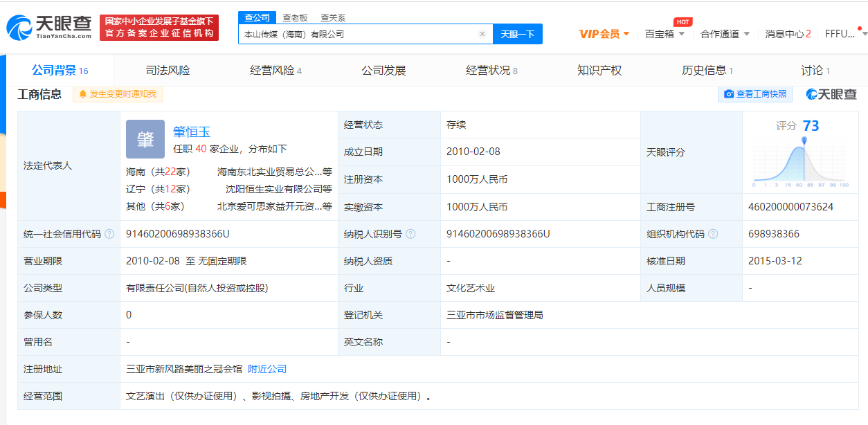
Task: Open the 历史信息 tab
Action: [x=707, y=71]
